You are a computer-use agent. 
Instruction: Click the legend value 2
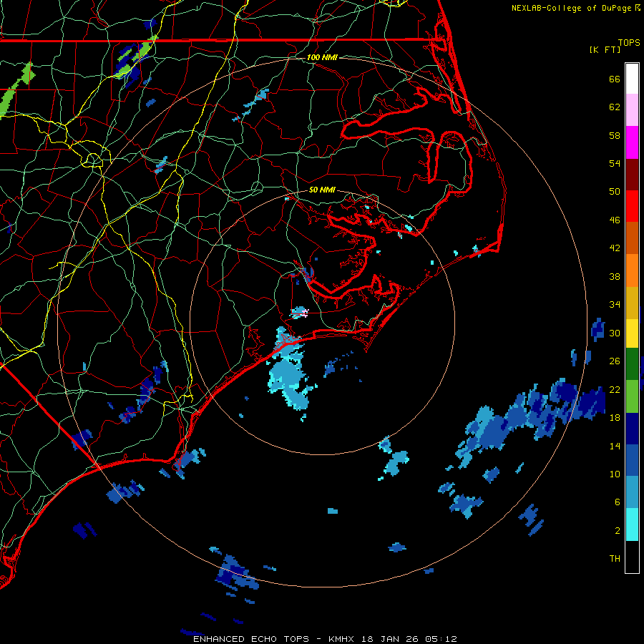[618, 531]
